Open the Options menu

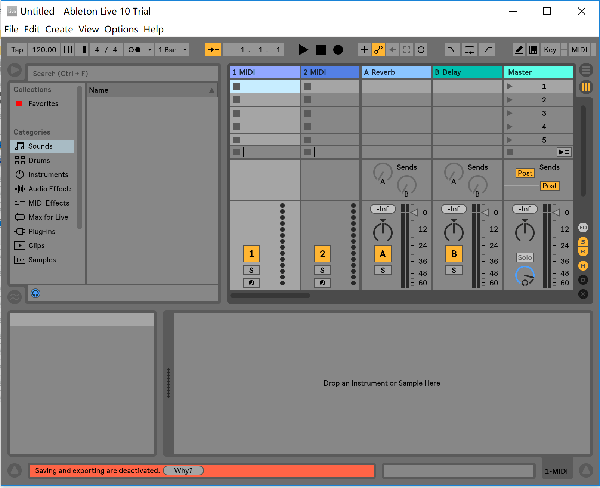pos(121,30)
